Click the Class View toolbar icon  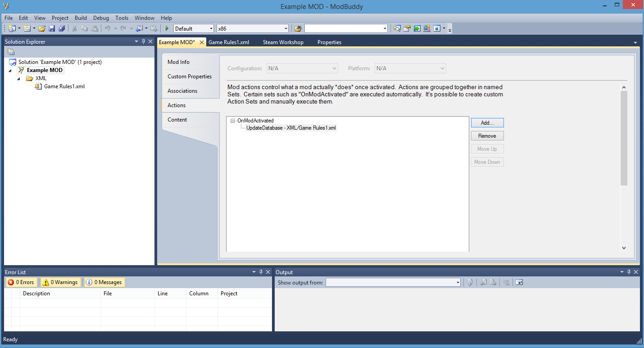tap(426, 28)
